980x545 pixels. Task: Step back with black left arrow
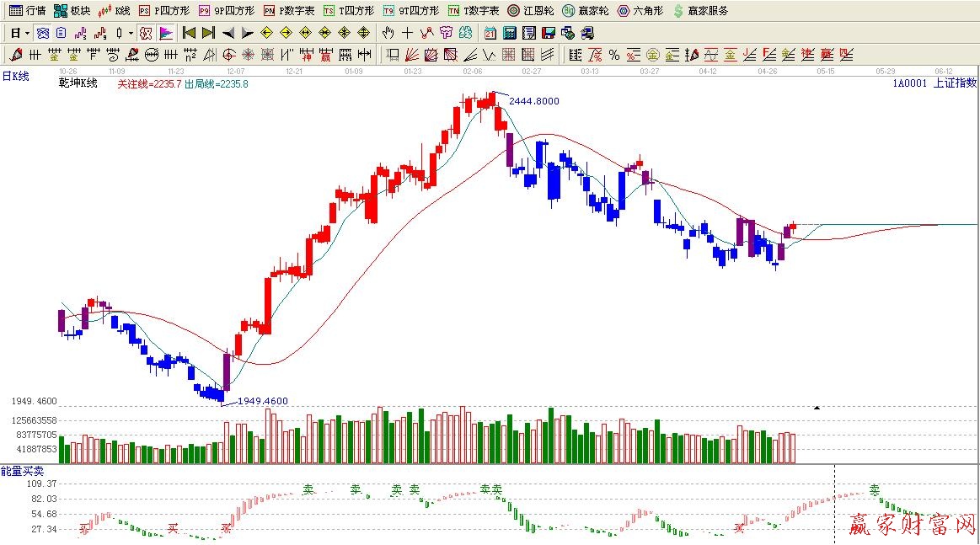click(x=228, y=33)
